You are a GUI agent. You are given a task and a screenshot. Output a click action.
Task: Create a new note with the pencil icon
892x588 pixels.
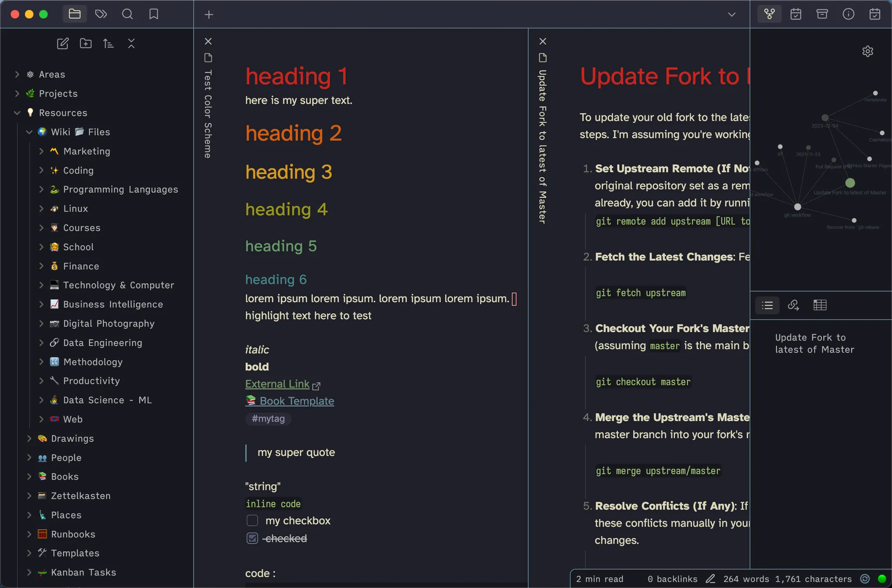point(63,44)
